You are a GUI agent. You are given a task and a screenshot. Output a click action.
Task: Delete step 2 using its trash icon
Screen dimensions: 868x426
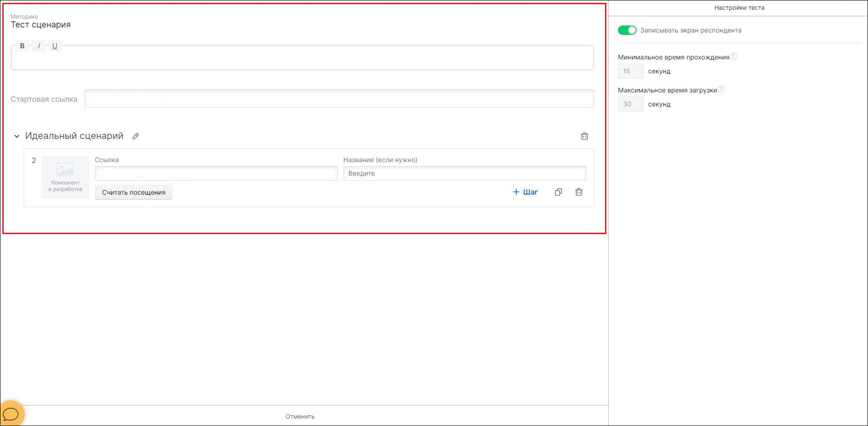pyautogui.click(x=579, y=192)
